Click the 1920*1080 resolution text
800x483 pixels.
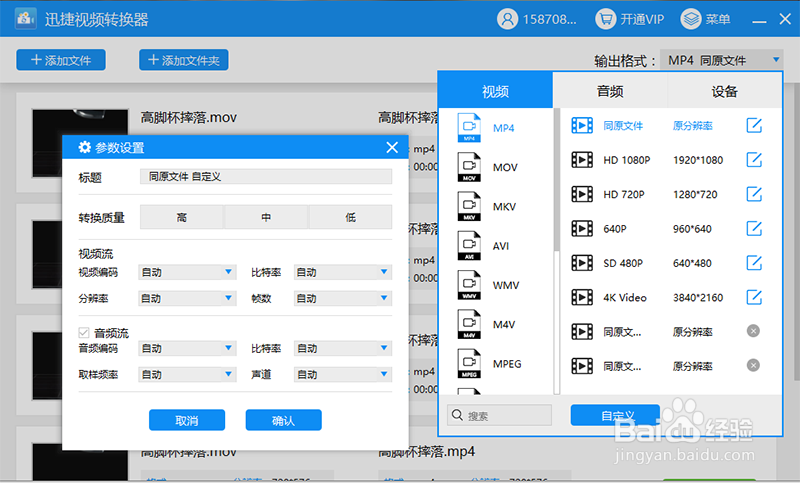click(697, 160)
